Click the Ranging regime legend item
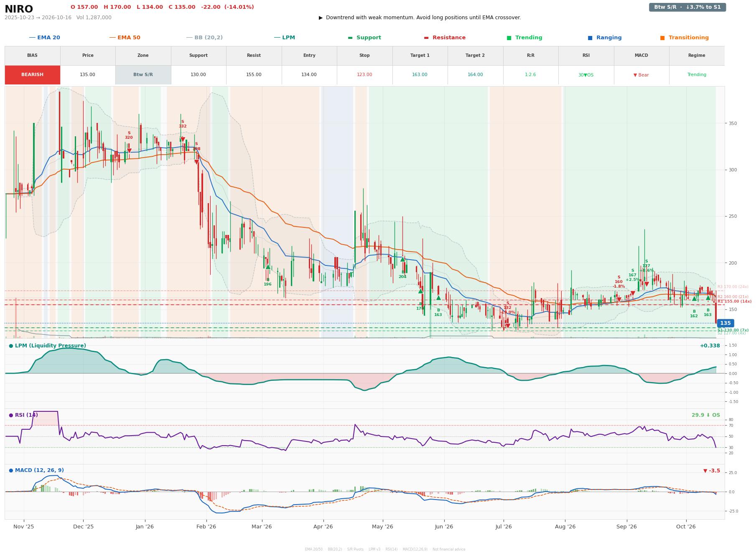Viewport: 756px width, 556px height. pyautogui.click(x=605, y=38)
